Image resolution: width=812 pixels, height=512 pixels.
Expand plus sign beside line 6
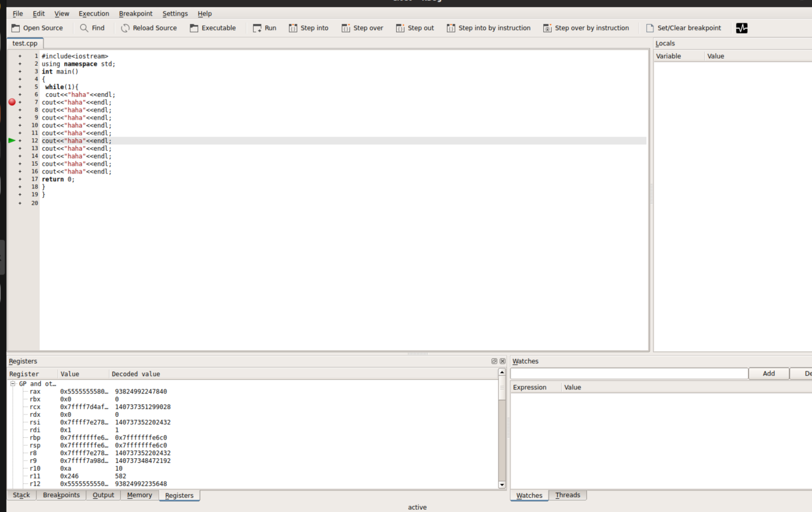coord(20,95)
